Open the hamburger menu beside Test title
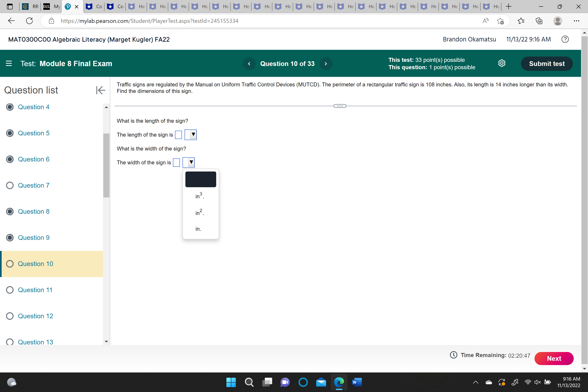Viewport: 588px width, 392px height. [x=9, y=63]
